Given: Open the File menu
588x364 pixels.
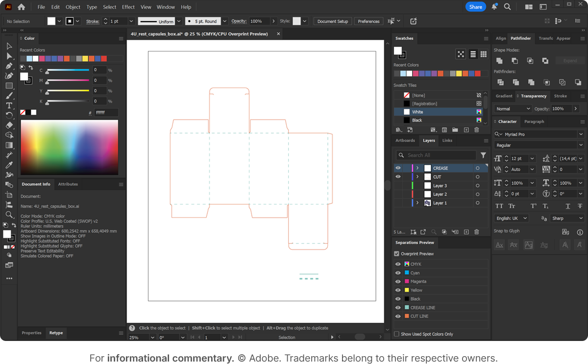Looking at the screenshot, I should [41, 7].
